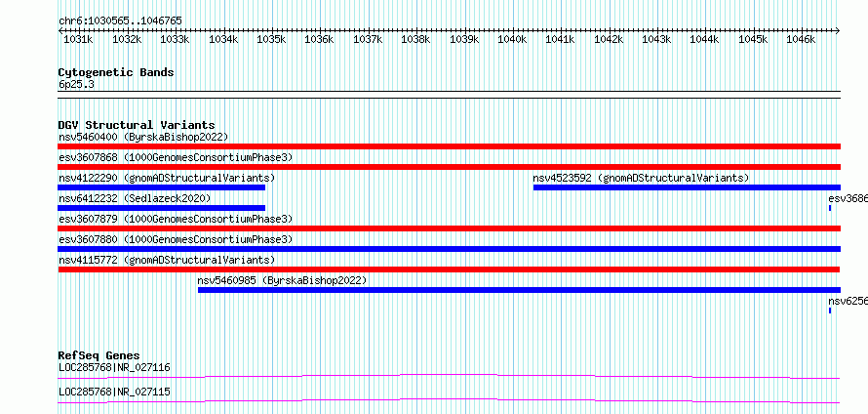868x414 pixels.
Task: Open variant label esv3607868
Action: click(x=176, y=157)
